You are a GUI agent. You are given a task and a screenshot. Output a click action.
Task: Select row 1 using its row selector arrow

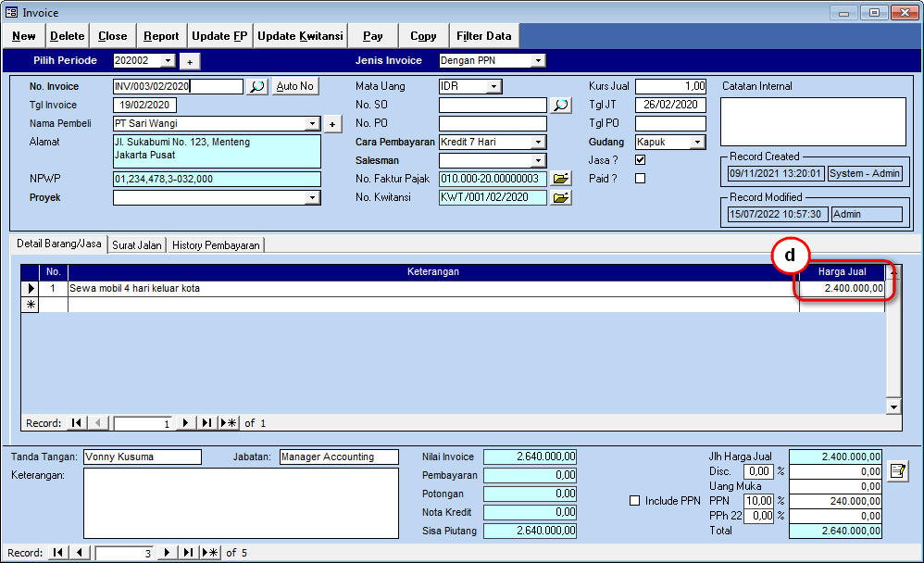(30, 288)
